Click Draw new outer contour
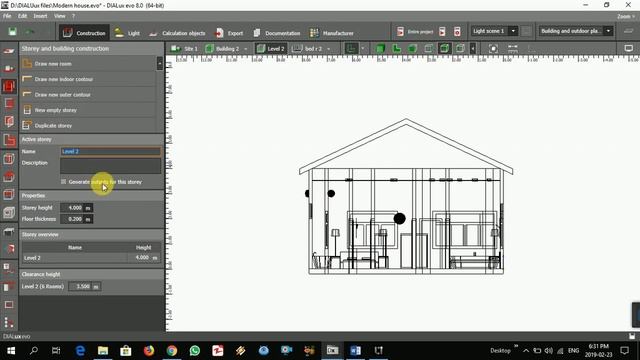 click(88, 95)
